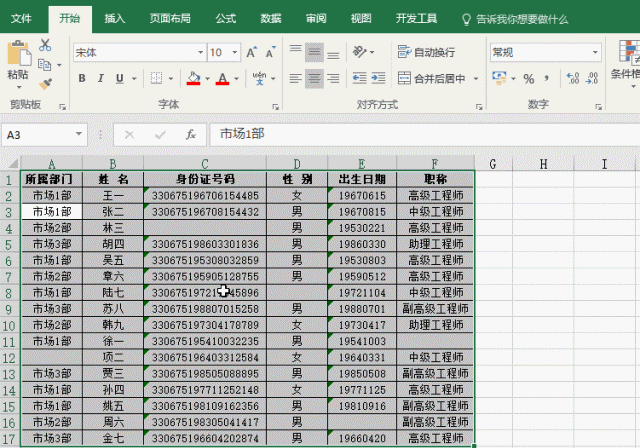Switch to the 开发工具 Developer tab

pos(416,18)
